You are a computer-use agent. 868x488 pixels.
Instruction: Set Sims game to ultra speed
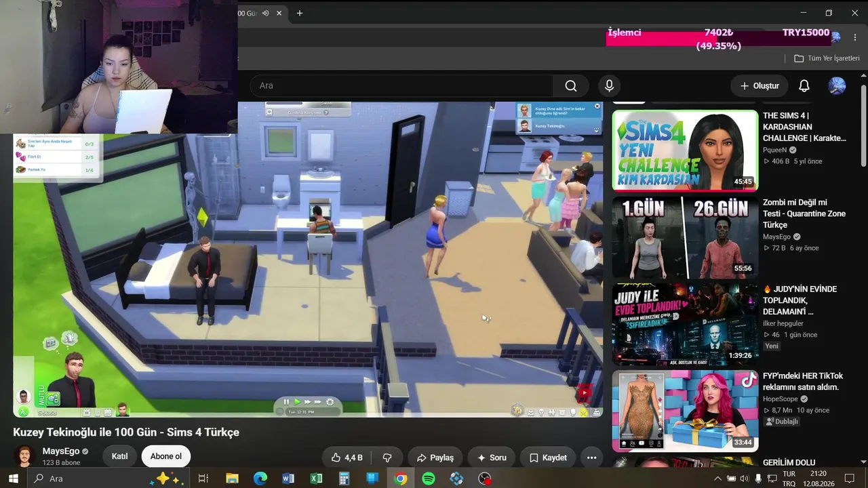tap(319, 402)
